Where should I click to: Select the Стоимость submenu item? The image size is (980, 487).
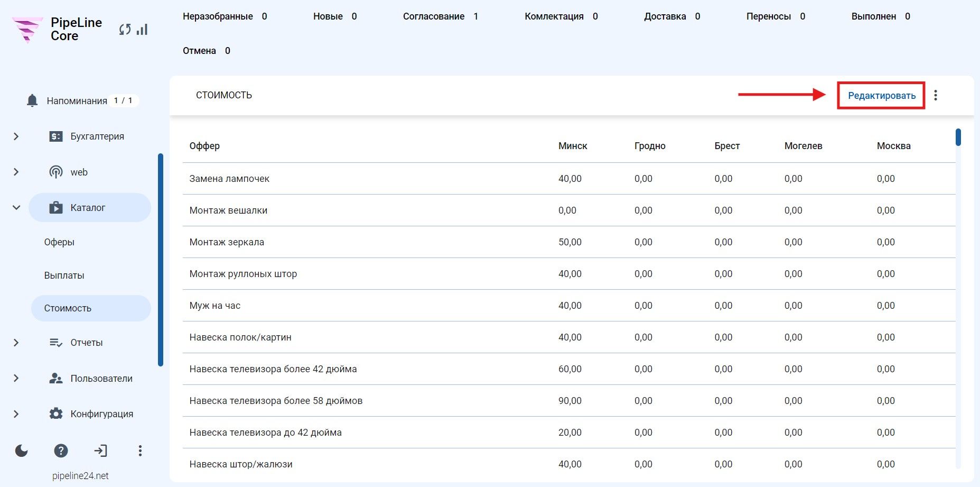pos(91,308)
